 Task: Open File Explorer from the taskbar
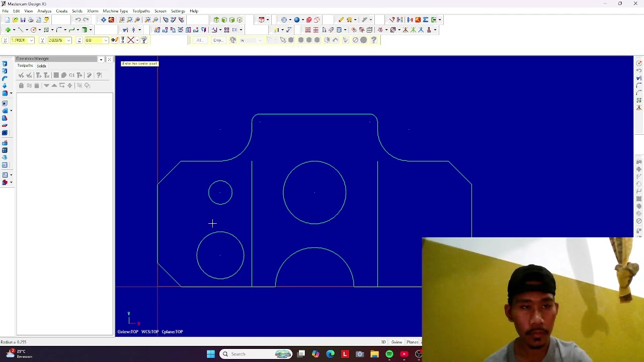pyautogui.click(x=374, y=354)
